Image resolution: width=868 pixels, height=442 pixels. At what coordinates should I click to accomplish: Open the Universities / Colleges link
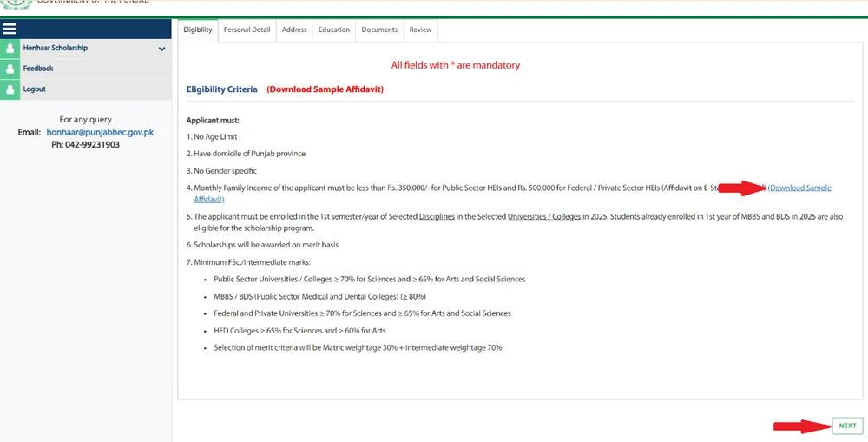[x=543, y=217]
